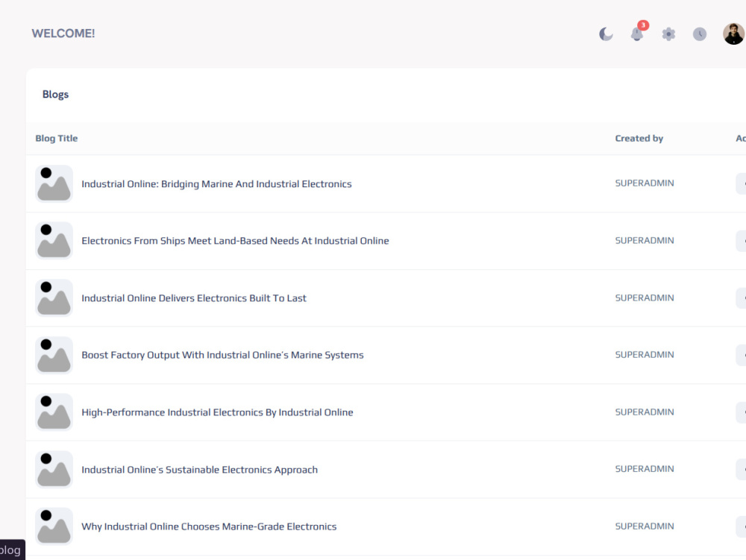This screenshot has height=560, width=746.
Task: Open 'High-Performance Industrial Electronics' blog entry
Action: tap(217, 412)
